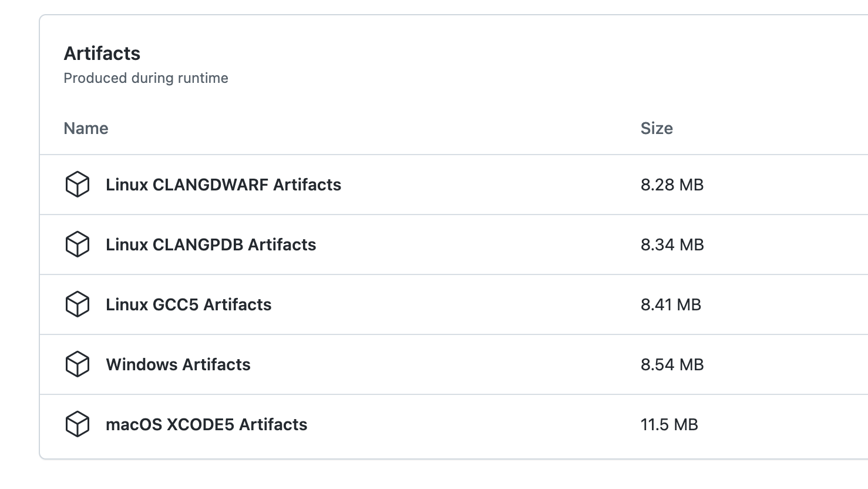Screen dimensions: 868x489
Task: Click the 8.34 MB size value
Action: click(x=672, y=244)
